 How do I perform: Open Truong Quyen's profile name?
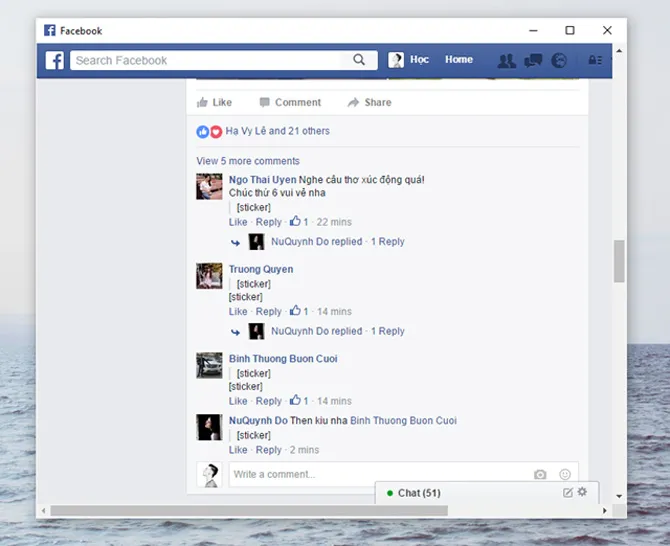click(x=261, y=269)
